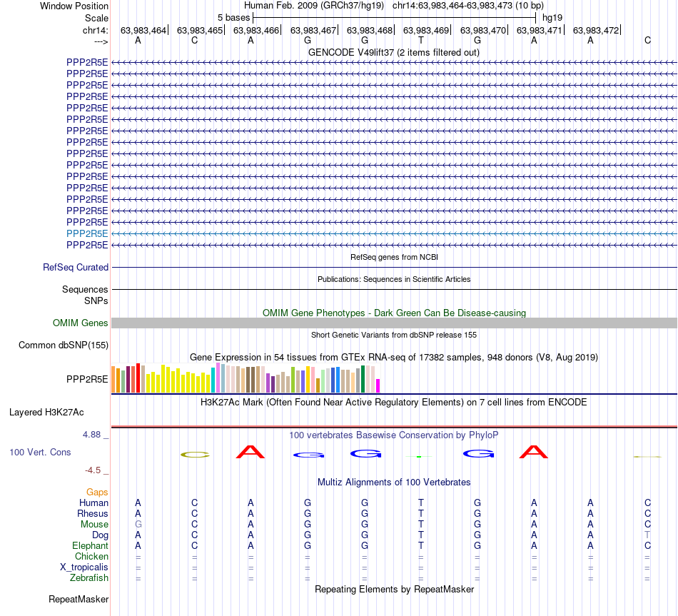
Task: Click the GENCODE V49lift37 track title
Action: coord(393,52)
